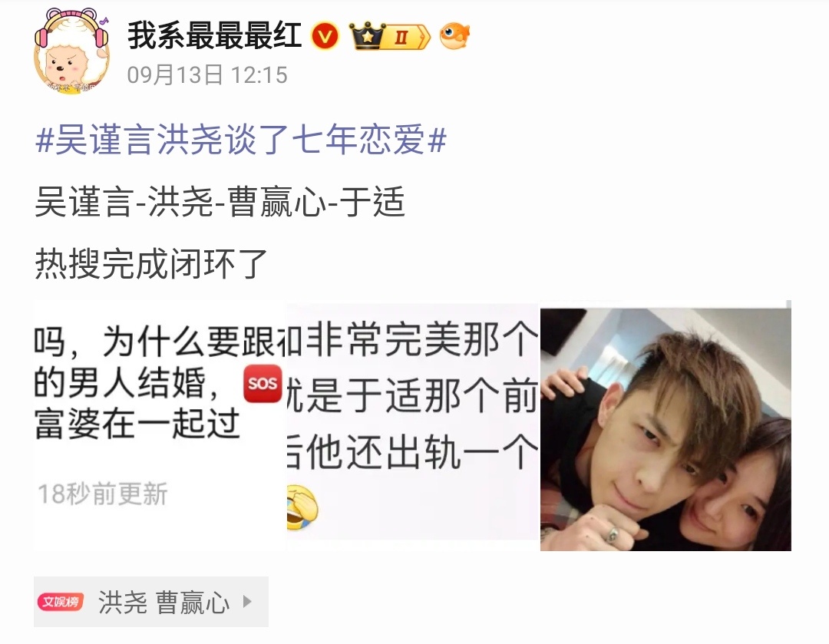Open the sheep cartoon profile avatar
Screen dimensions: 829x644
[x=71, y=52]
